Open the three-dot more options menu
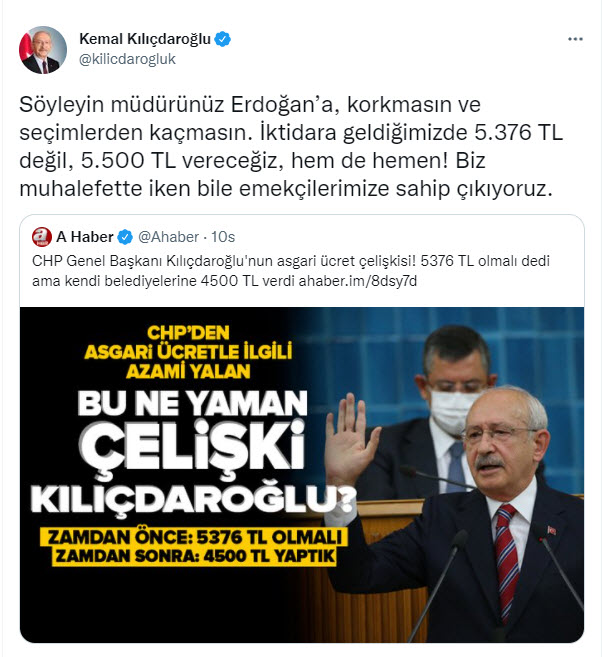This screenshot has width=602, height=657. pos(575,39)
